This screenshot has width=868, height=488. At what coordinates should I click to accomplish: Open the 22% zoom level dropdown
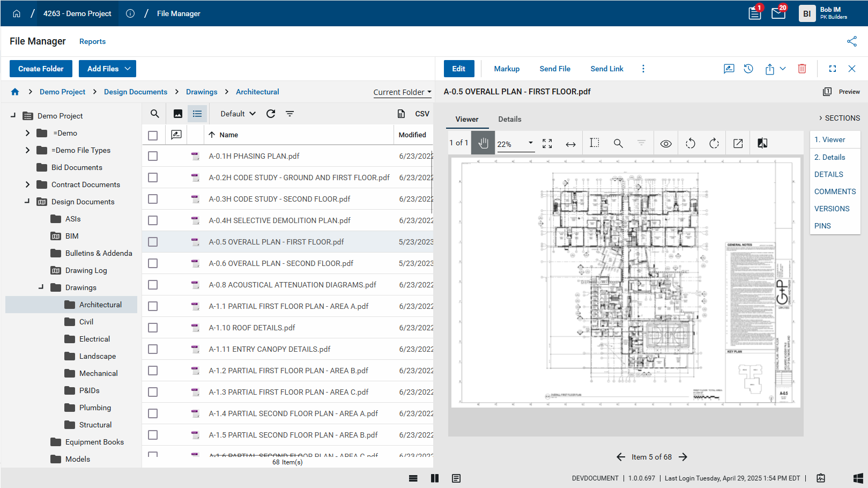tap(530, 143)
